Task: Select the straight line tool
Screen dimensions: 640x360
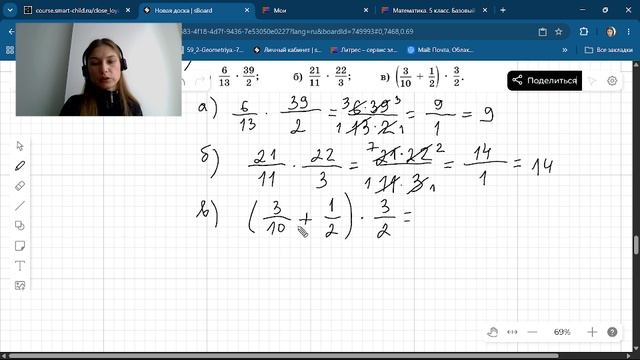Action: (x=20, y=206)
